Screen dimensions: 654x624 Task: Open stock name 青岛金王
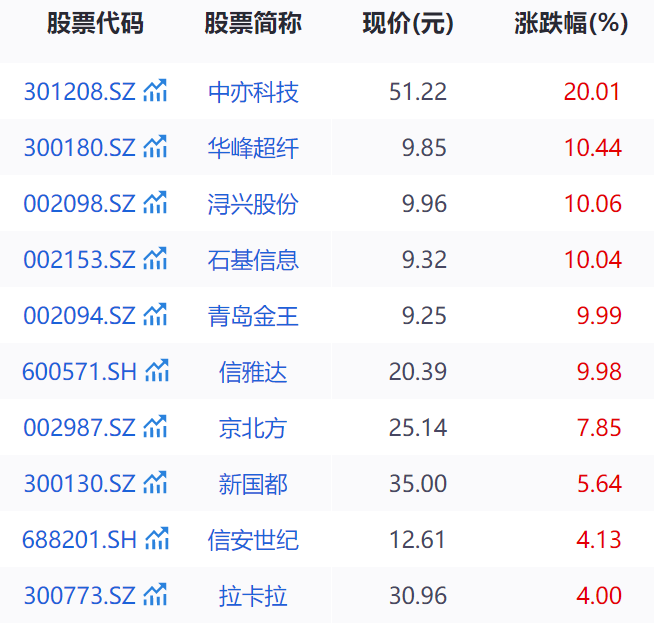coord(253,316)
